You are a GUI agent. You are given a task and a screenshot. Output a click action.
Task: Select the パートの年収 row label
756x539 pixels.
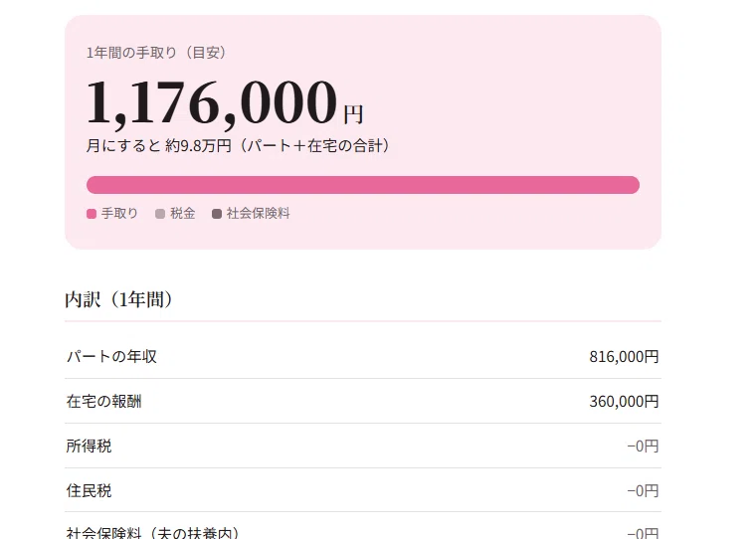click(x=111, y=357)
